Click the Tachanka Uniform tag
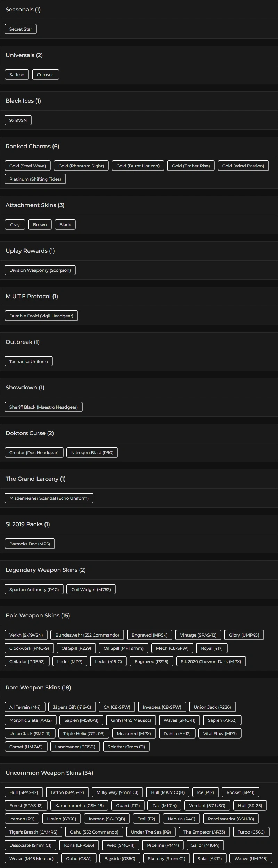This screenshot has width=278, height=868. coord(28,362)
